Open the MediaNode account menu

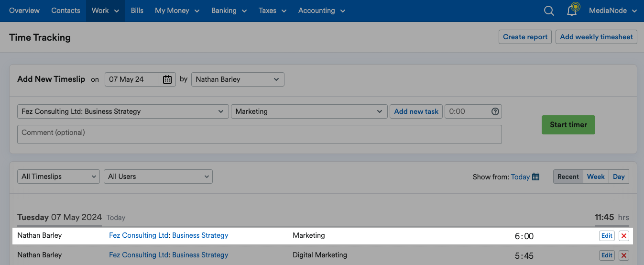coord(613,11)
